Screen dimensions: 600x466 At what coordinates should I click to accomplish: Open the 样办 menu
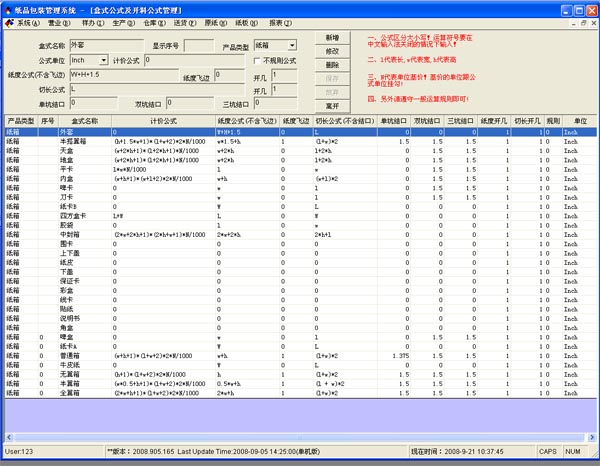click(93, 23)
